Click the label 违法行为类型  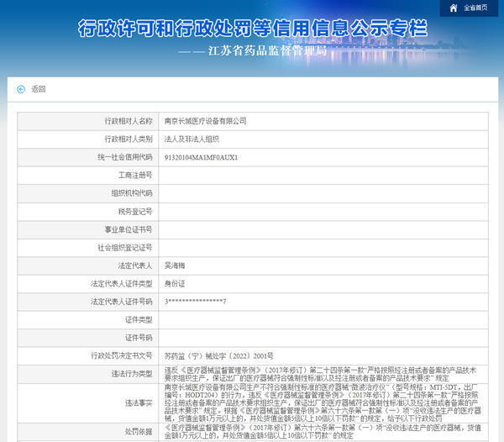coord(132,374)
